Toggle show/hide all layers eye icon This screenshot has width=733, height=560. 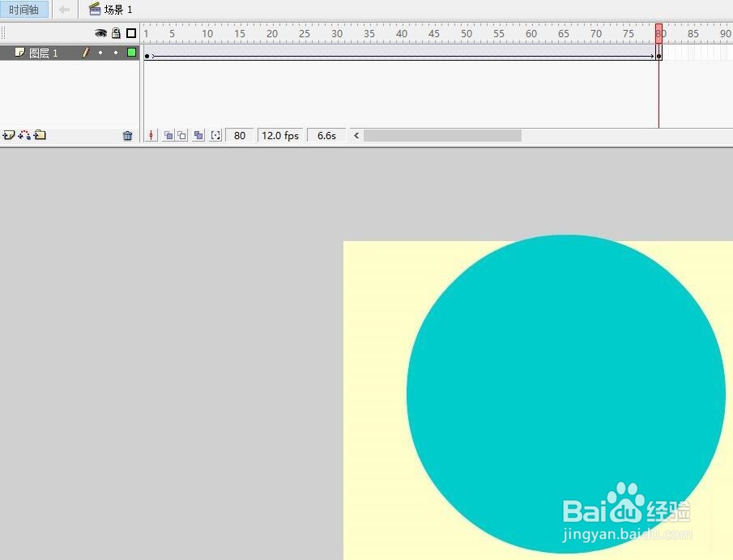100,33
